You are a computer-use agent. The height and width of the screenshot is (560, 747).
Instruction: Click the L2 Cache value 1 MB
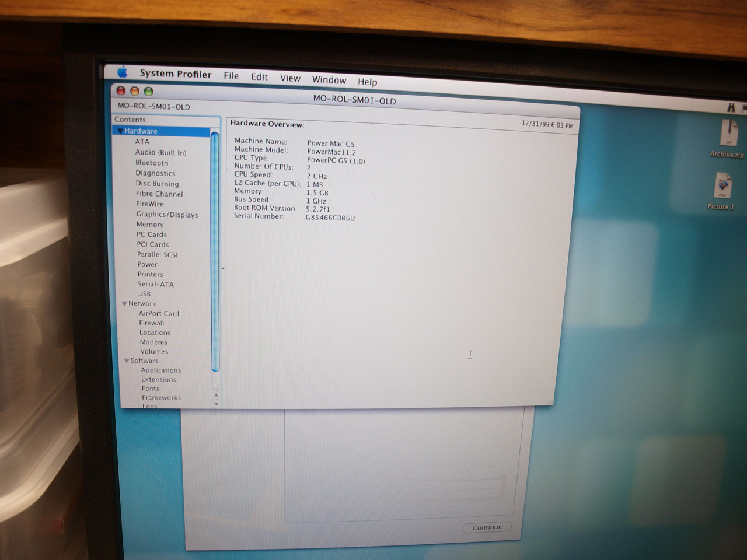tap(315, 184)
